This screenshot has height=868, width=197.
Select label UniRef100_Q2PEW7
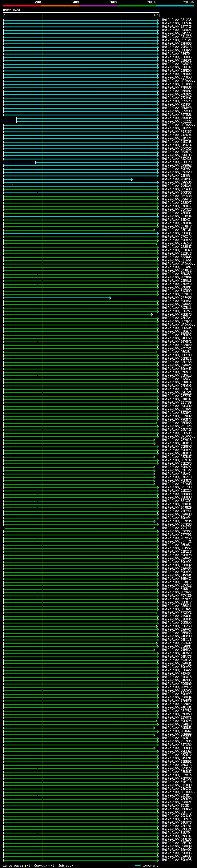(x=177, y=67)
